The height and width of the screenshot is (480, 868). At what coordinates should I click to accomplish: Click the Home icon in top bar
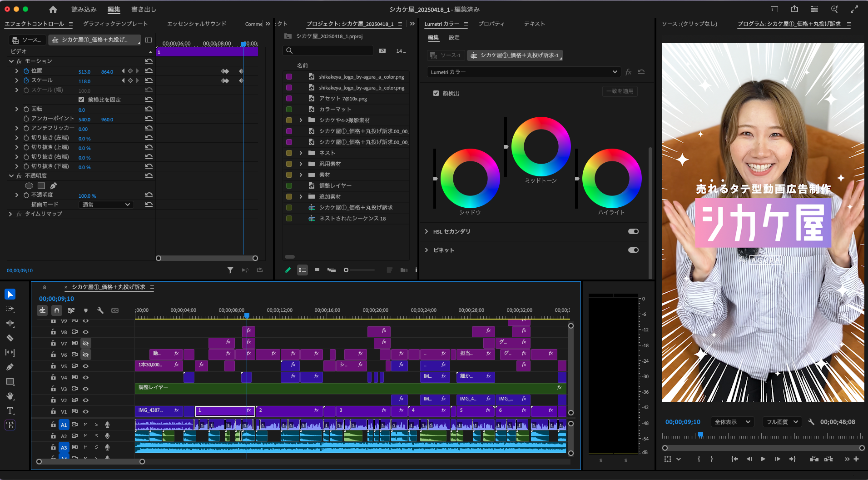click(x=53, y=9)
